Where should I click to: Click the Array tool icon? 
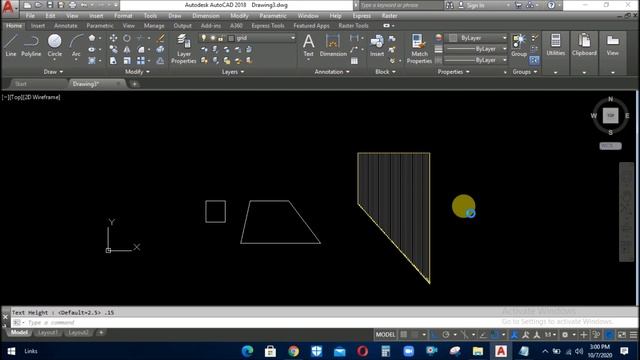click(x=141, y=61)
